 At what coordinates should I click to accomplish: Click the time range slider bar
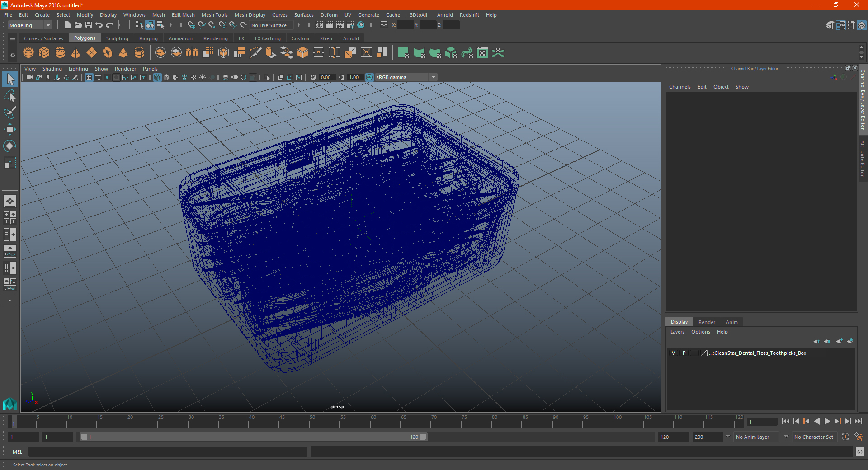pyautogui.click(x=253, y=437)
